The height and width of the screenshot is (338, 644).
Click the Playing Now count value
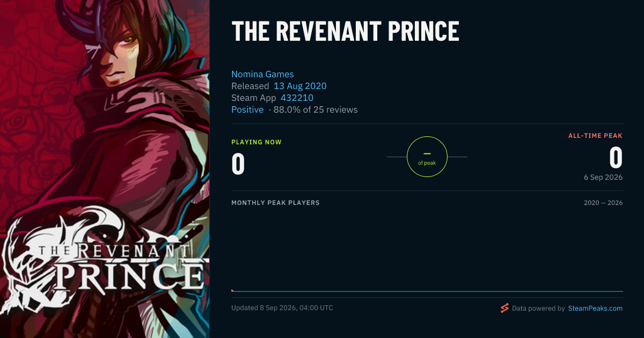coord(238,164)
